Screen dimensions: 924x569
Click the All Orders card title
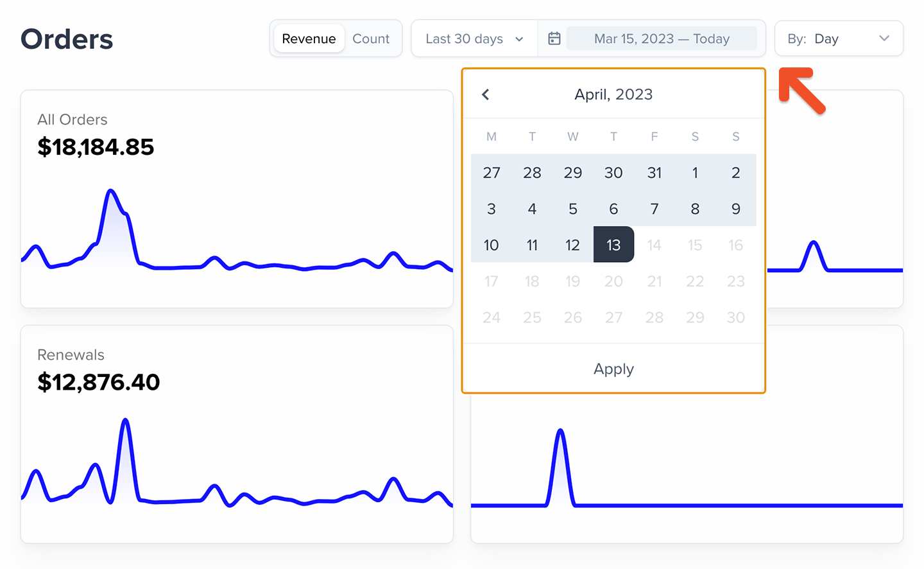point(74,119)
